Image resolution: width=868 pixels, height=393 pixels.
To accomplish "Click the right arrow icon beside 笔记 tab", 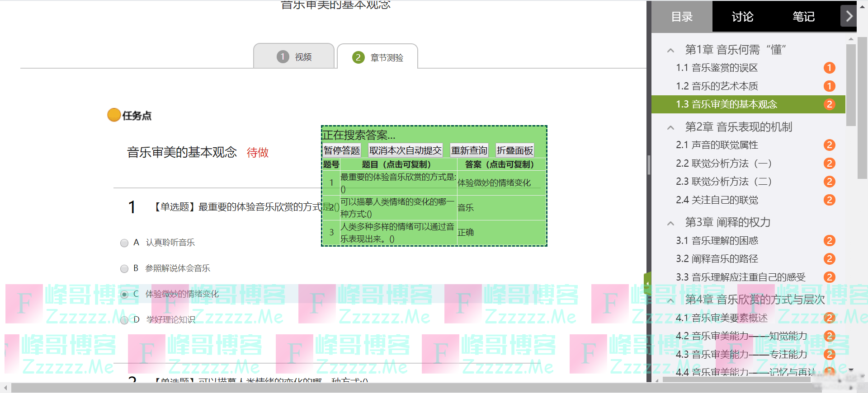I will pyautogui.click(x=849, y=17).
